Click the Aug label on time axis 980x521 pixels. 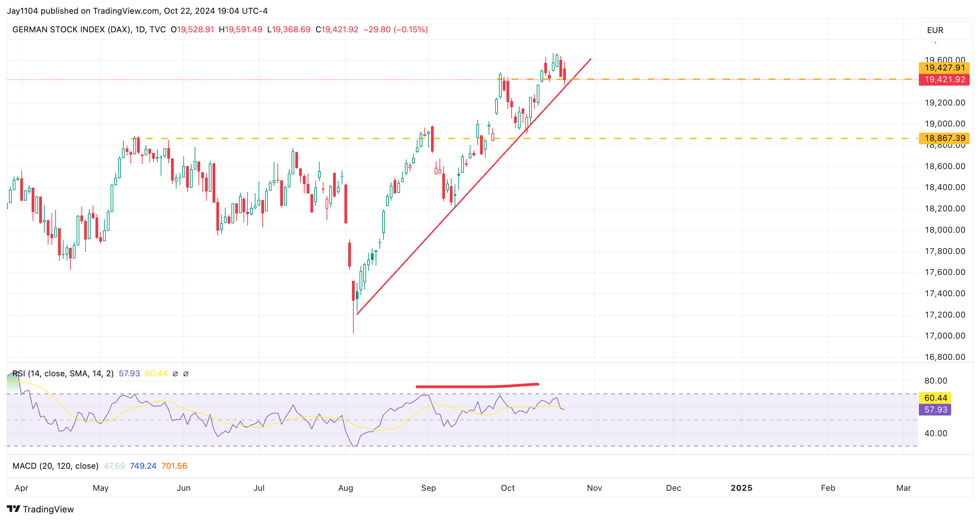346,488
